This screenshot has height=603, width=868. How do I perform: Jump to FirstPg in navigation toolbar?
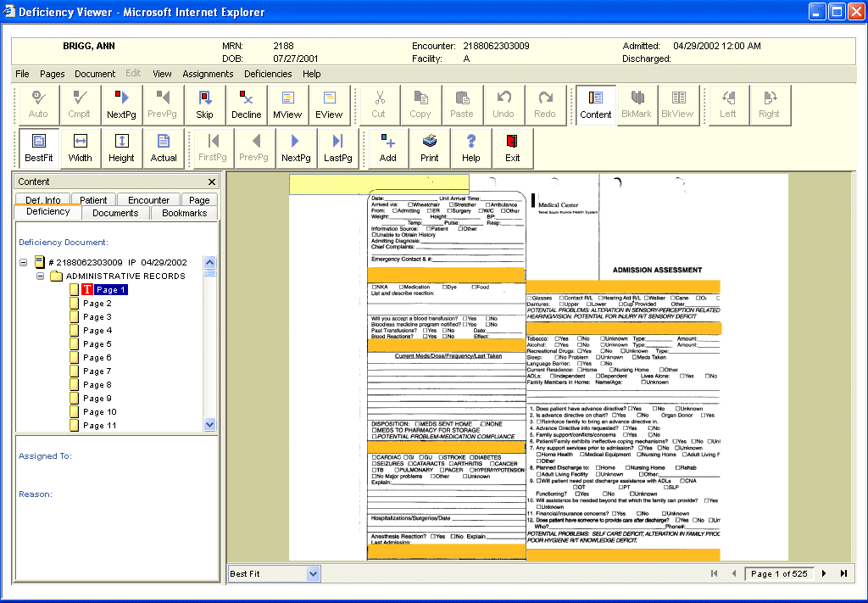[x=213, y=148]
